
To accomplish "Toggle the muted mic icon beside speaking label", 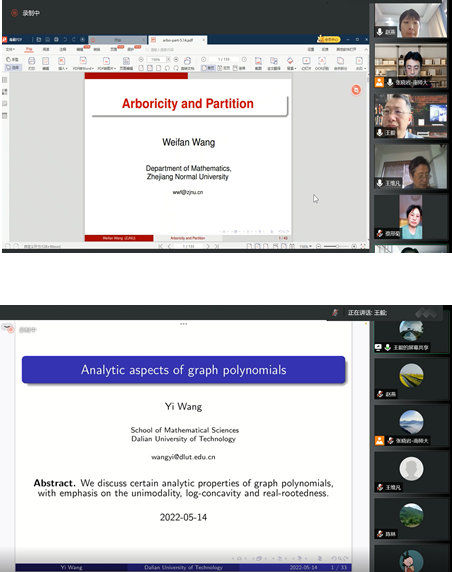I will (x=335, y=313).
